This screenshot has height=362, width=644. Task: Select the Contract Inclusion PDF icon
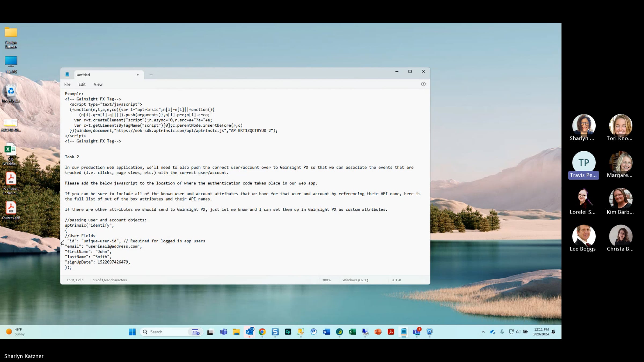(x=11, y=183)
